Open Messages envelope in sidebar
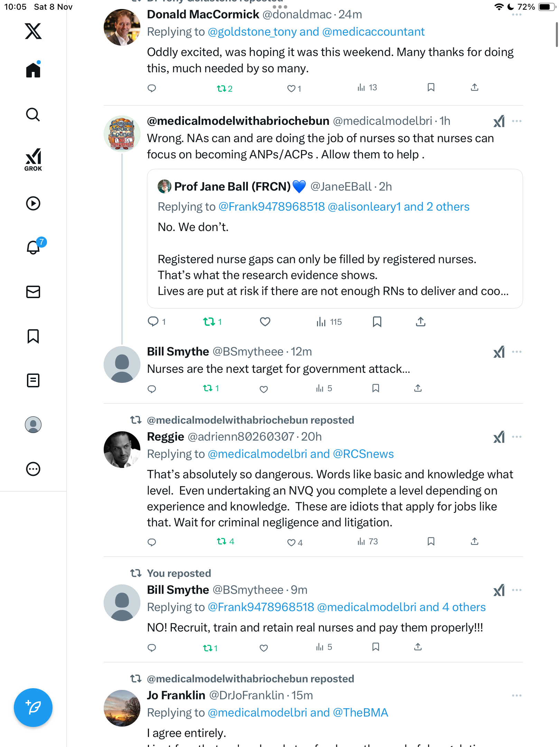Image resolution: width=560 pixels, height=747 pixels. click(33, 292)
